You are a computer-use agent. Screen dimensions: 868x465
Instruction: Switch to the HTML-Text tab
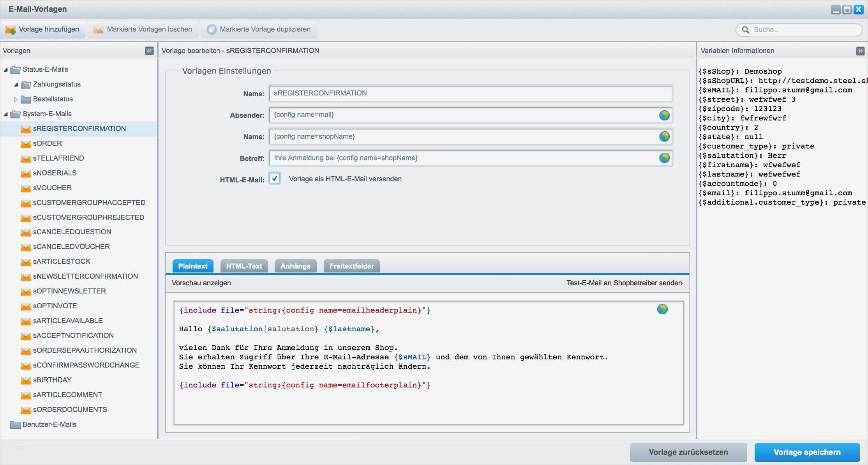pos(244,266)
